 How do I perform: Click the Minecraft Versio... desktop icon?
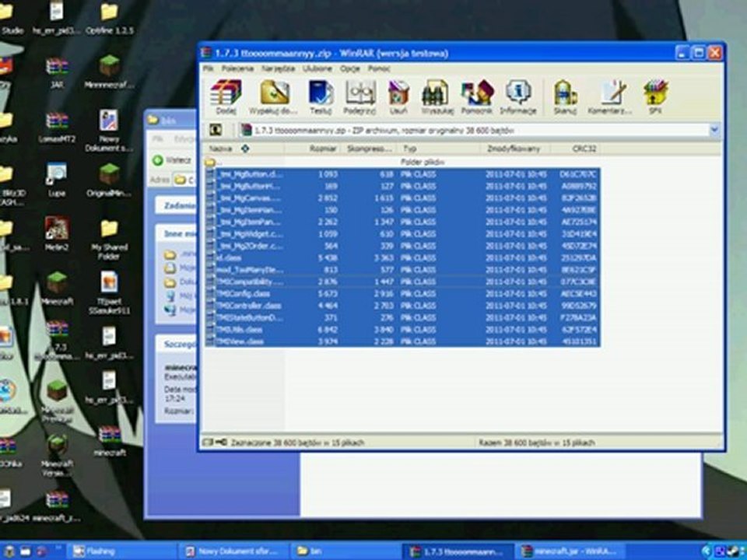tap(57, 455)
